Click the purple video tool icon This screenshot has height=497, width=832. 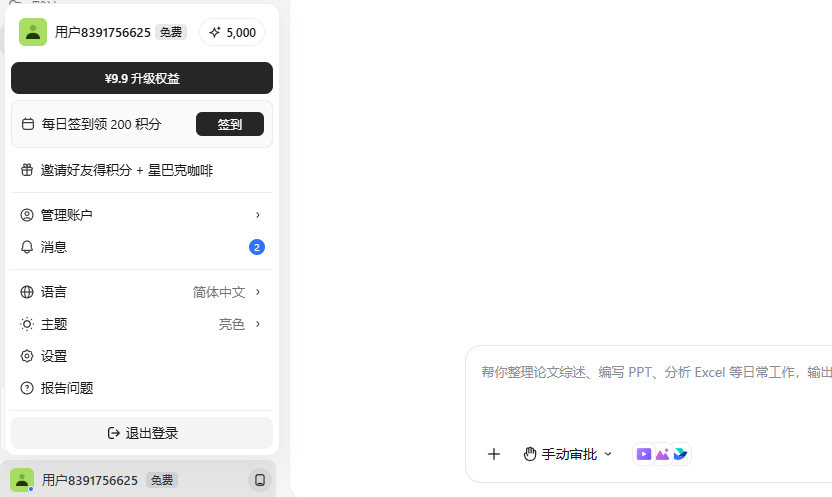click(644, 454)
